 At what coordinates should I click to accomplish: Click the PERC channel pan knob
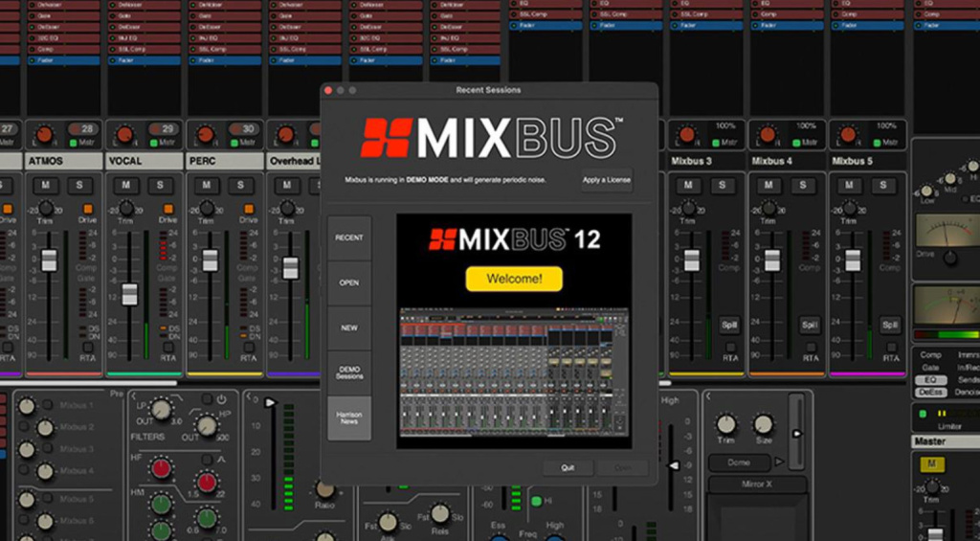[x=205, y=134]
